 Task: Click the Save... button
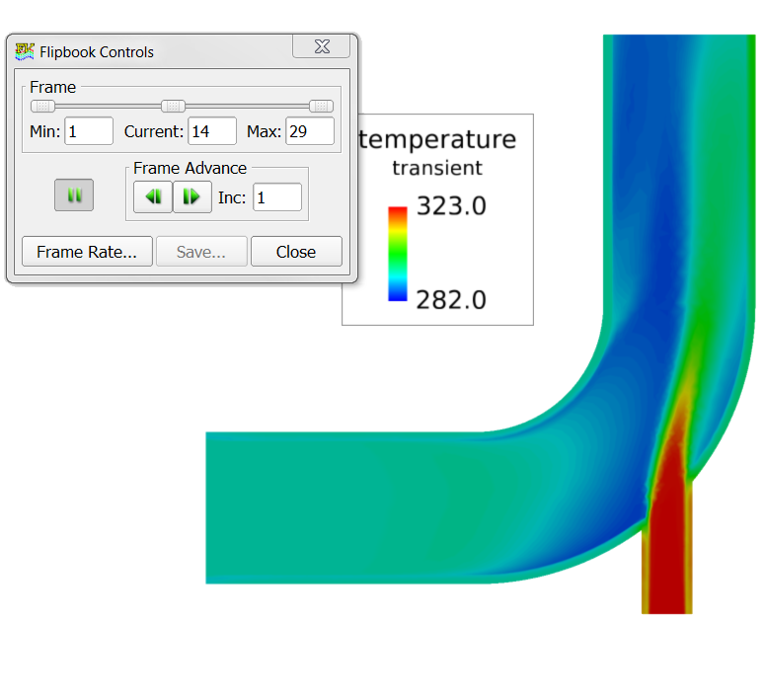pos(201,252)
